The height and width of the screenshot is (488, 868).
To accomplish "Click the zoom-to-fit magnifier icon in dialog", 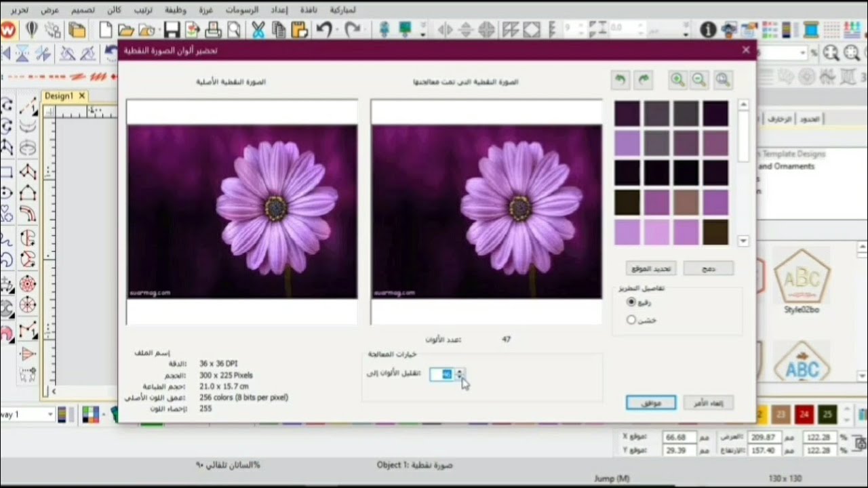I will tap(723, 79).
